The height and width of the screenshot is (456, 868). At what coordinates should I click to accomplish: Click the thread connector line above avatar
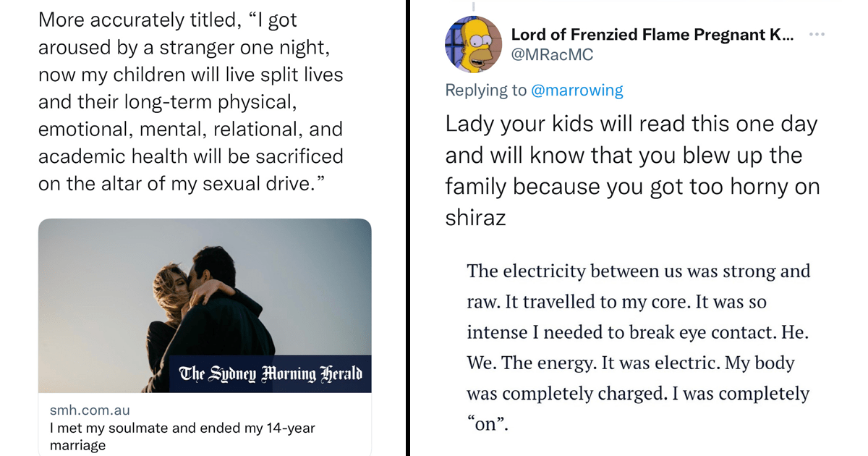tap(474, 7)
